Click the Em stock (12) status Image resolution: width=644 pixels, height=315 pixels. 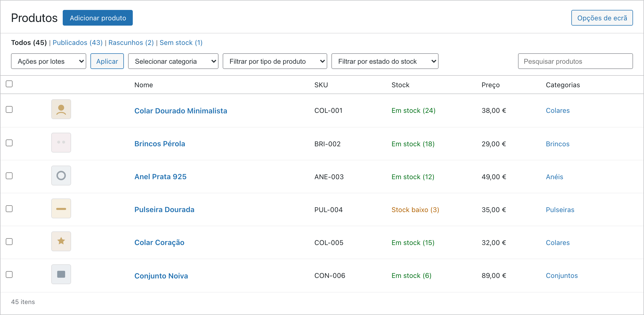pos(413,177)
